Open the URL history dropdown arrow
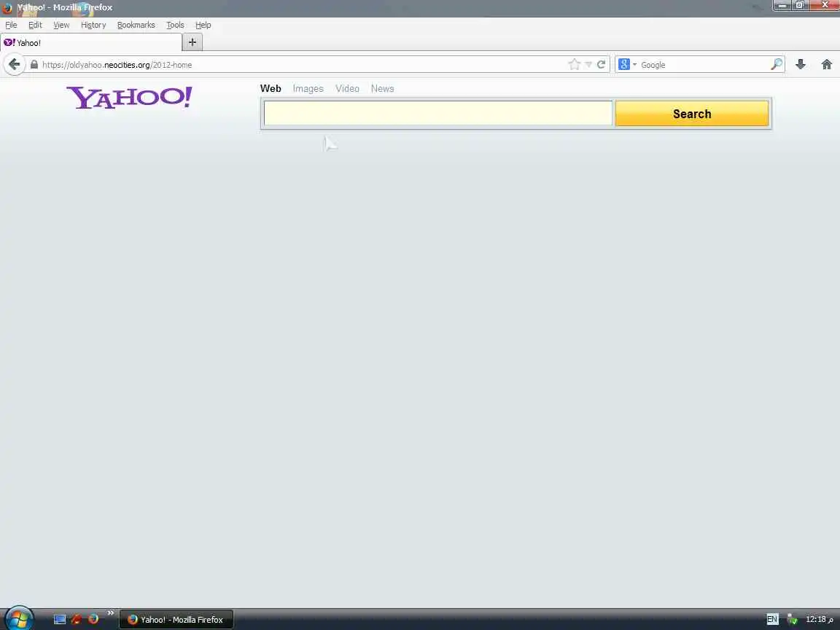The width and height of the screenshot is (840, 630). [588, 65]
